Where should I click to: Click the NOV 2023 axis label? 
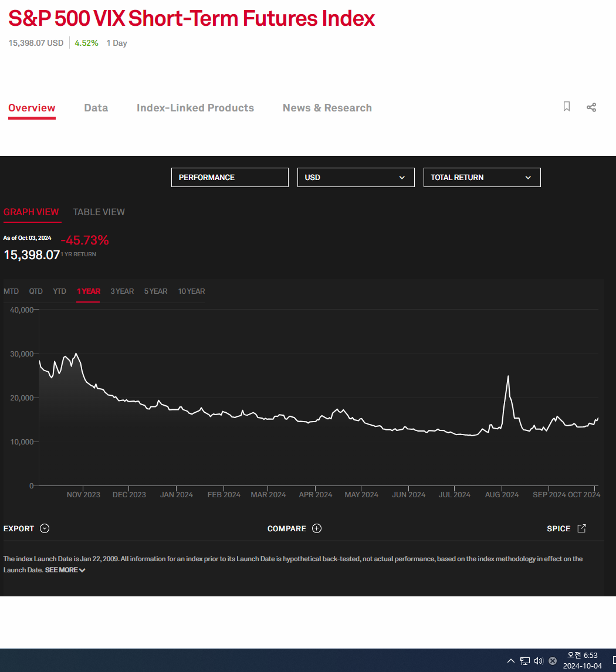click(83, 494)
